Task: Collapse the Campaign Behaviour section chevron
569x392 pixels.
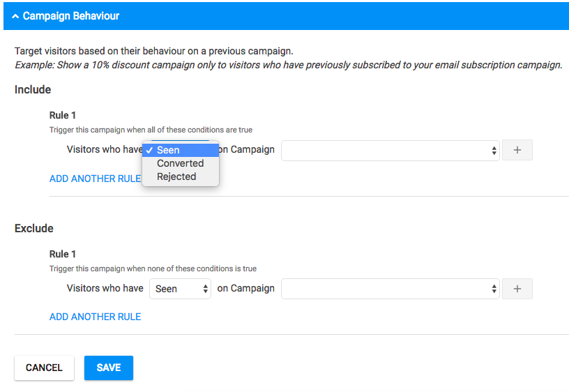Action: point(15,16)
